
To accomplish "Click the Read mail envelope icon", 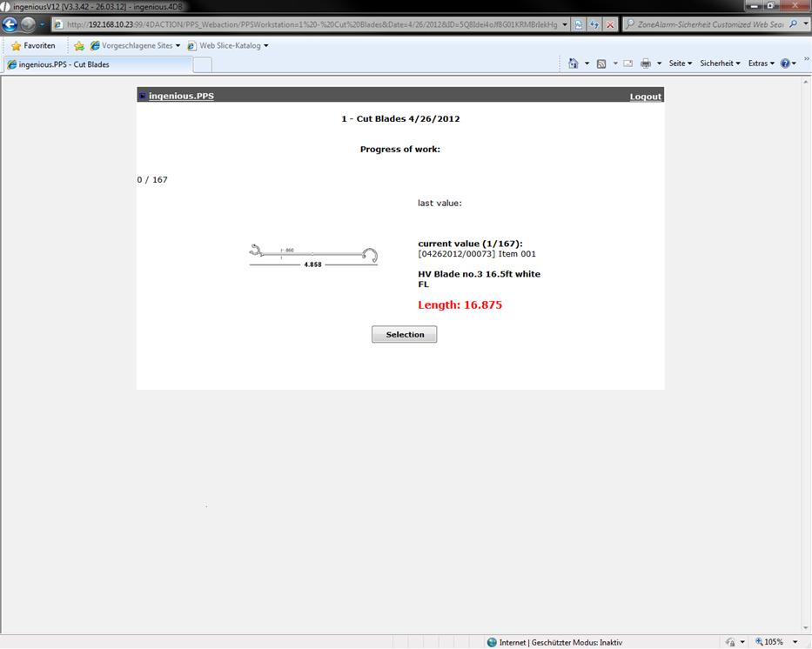I will [x=627, y=64].
